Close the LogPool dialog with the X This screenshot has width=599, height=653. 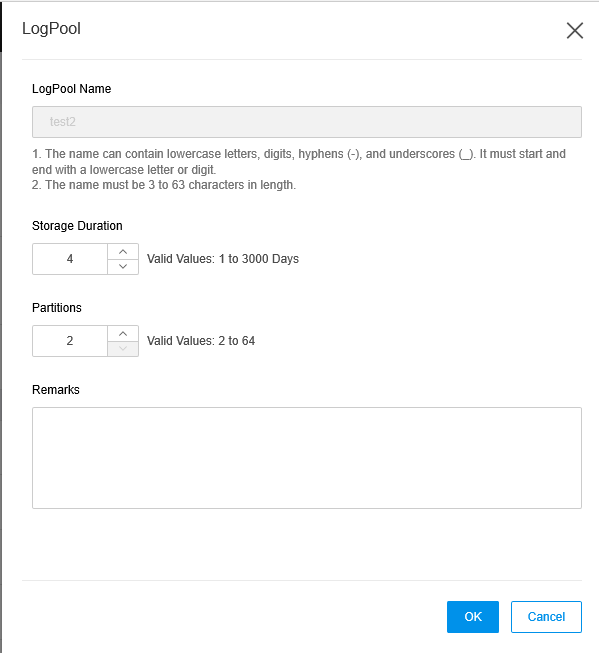[574, 30]
